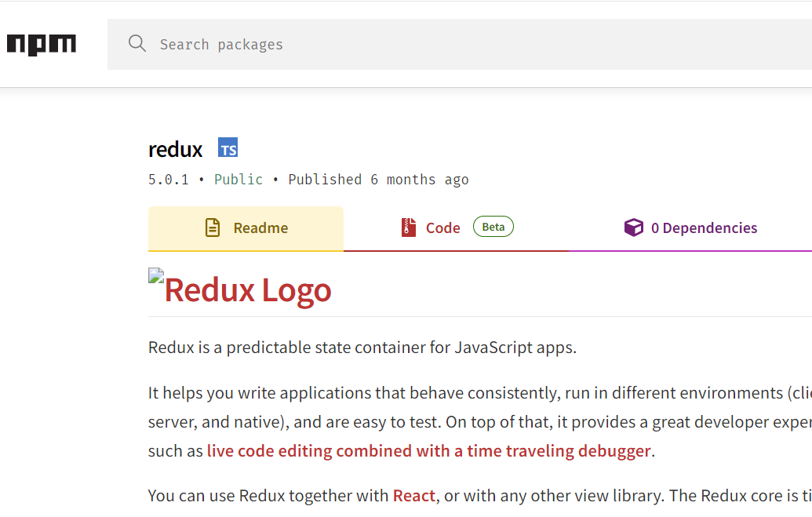Open the 0 Dependencies tab
This screenshot has height=517, width=812.
tap(690, 228)
